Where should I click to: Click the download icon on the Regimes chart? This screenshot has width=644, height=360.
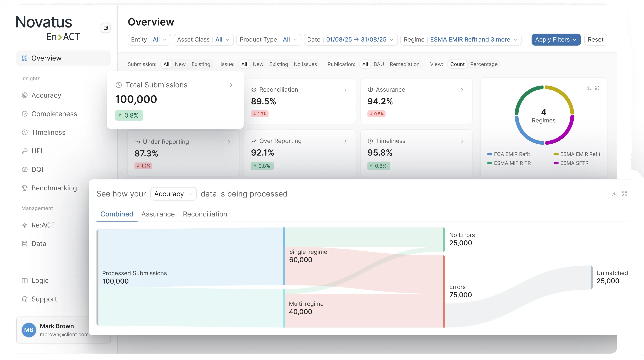point(589,88)
